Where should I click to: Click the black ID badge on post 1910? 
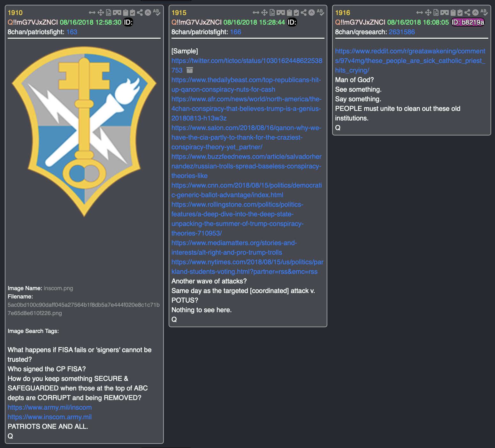pos(128,22)
